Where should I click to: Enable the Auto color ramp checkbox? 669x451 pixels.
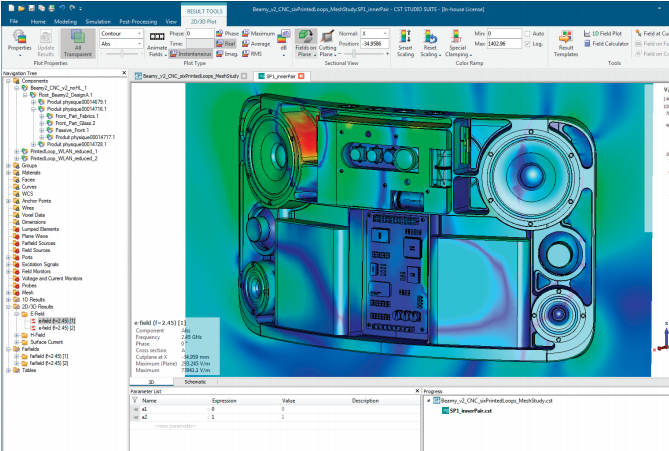click(x=526, y=33)
